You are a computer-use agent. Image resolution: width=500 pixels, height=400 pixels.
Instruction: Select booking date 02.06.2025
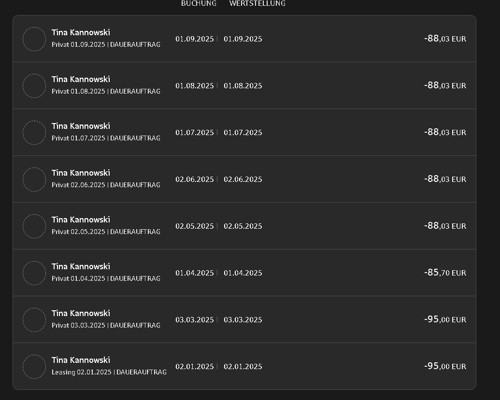(195, 179)
